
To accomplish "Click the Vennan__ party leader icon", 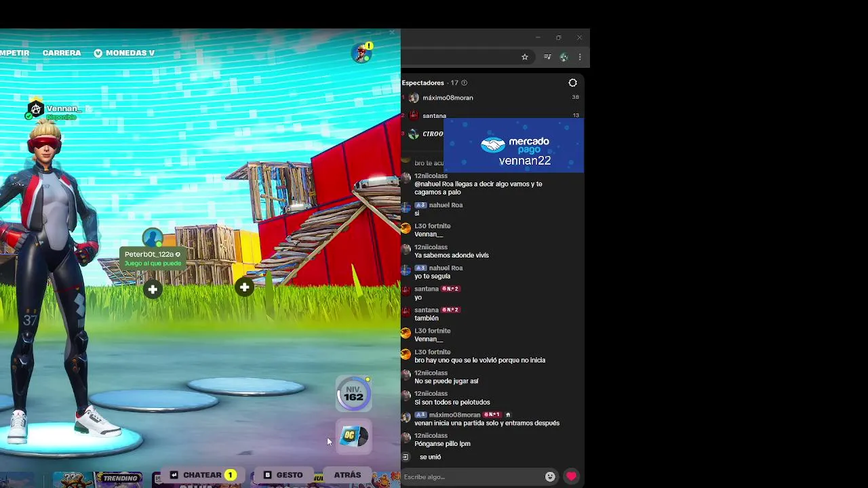I will tap(36, 109).
